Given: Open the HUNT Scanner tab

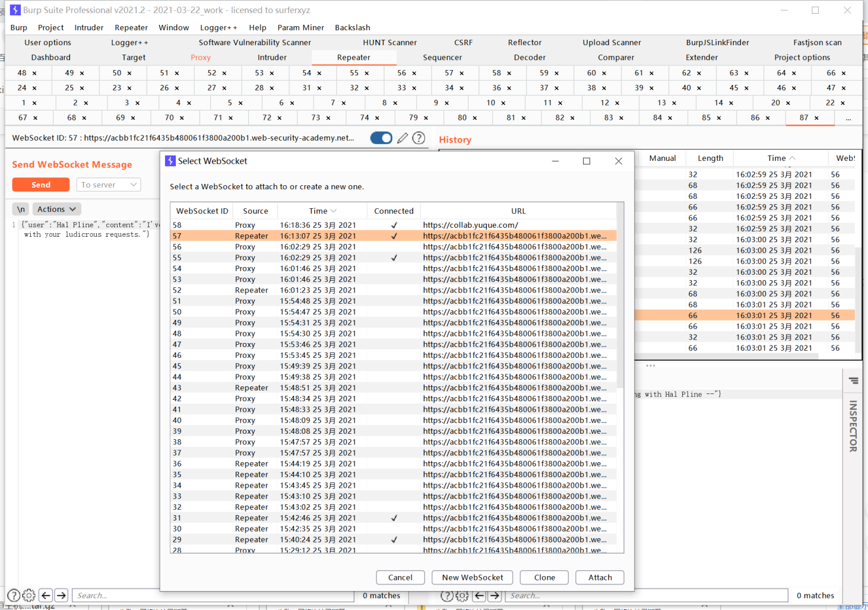Looking at the screenshot, I should [389, 43].
